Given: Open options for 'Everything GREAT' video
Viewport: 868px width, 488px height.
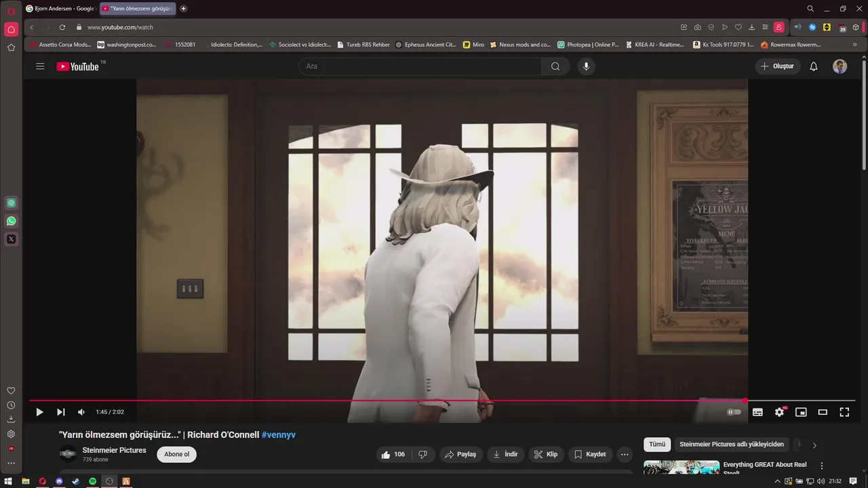Looking at the screenshot, I should (822, 466).
